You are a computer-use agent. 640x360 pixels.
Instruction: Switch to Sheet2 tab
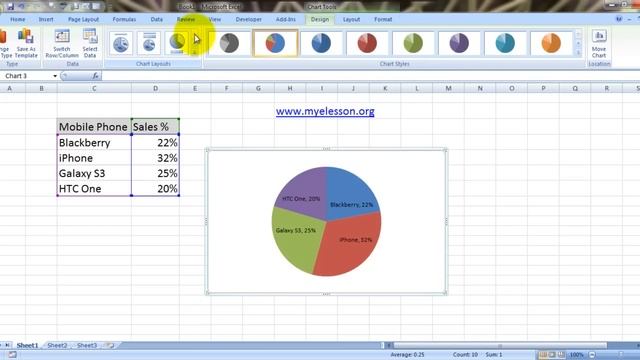pyautogui.click(x=57, y=345)
